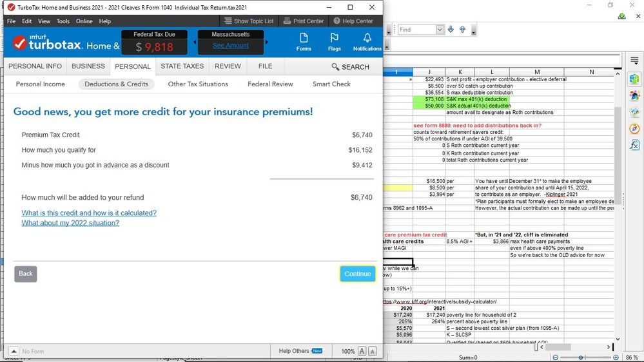Viewport: 644px width, 362px height.
Task: Open the Edit menu
Action: tap(26, 21)
